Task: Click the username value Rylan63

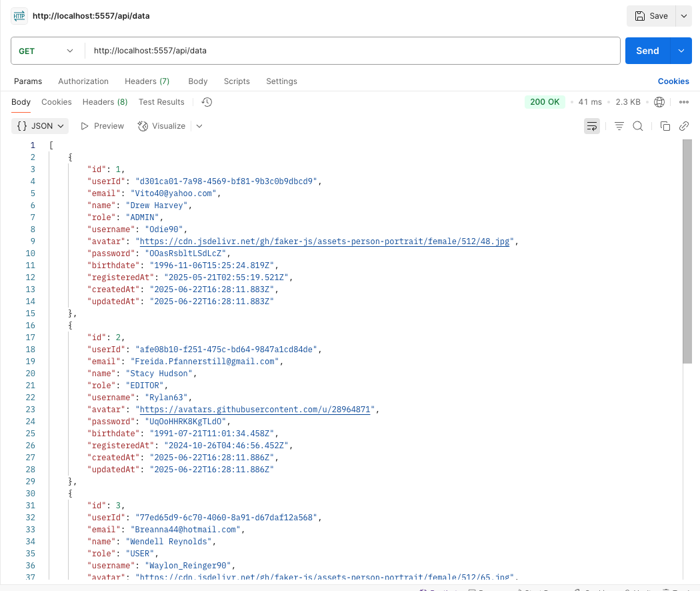Action: coord(166,398)
